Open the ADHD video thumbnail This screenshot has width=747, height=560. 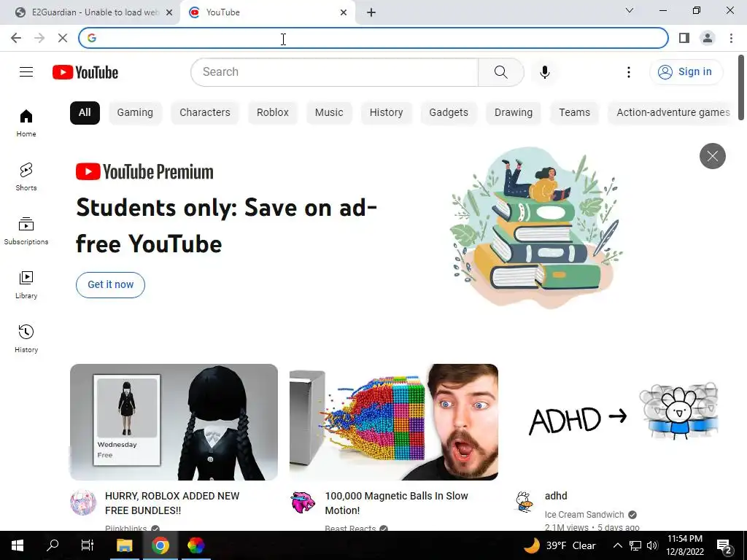pyautogui.click(x=614, y=422)
